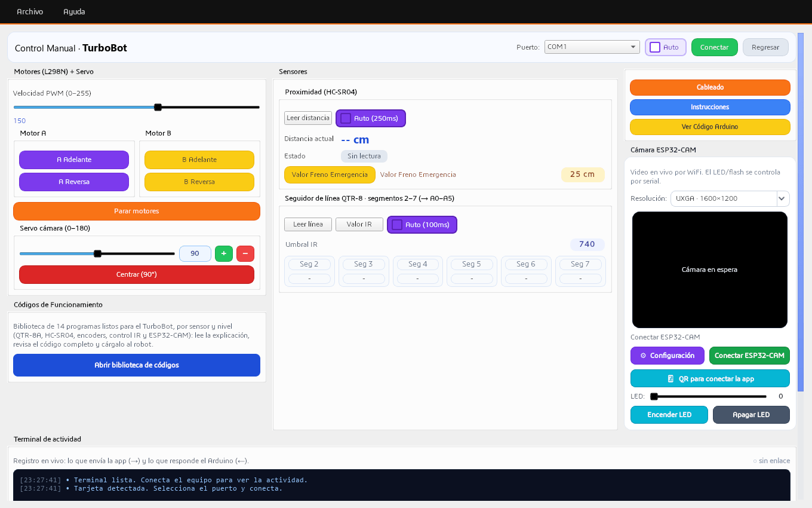Click Valor IR button
Image resolution: width=812 pixels, height=508 pixels.
pyautogui.click(x=359, y=225)
